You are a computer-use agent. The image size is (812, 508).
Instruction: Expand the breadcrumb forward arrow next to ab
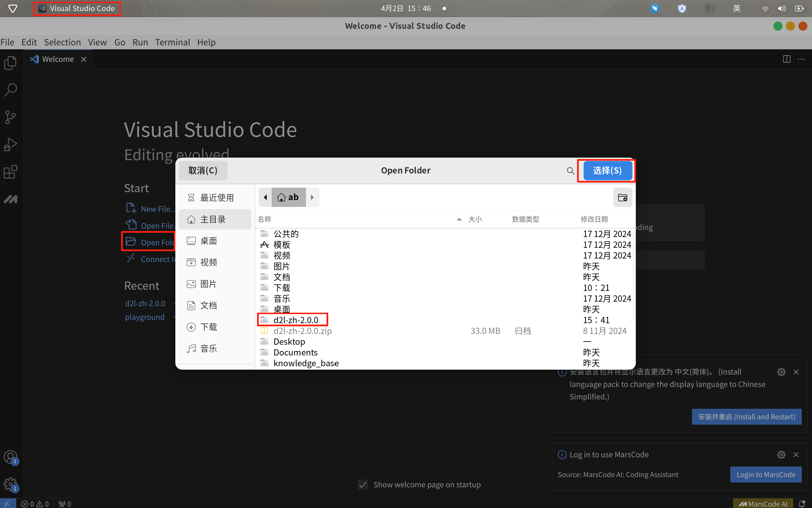pos(312,197)
